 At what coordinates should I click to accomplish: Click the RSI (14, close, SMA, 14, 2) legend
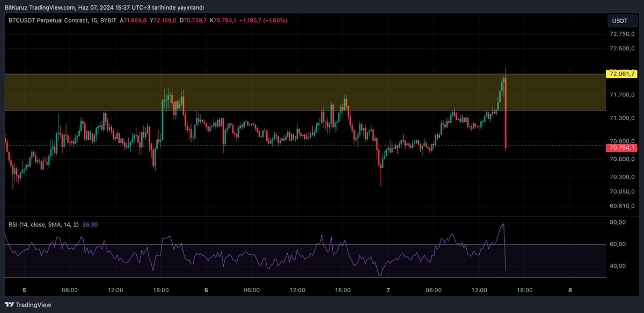click(43, 225)
